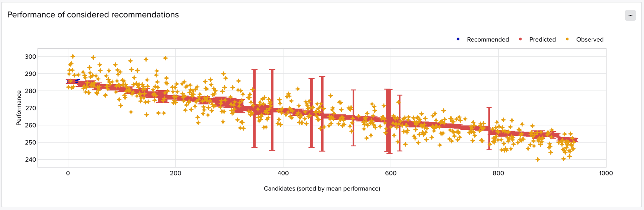
Task: Click the red Predicted legend marker dot
Action: (520, 40)
